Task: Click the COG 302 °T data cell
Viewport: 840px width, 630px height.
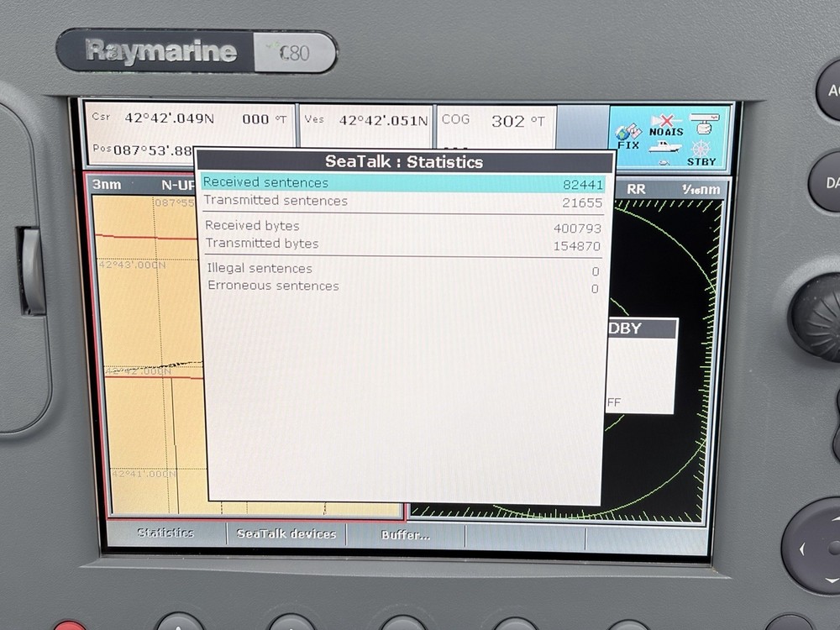Action: tap(496, 126)
